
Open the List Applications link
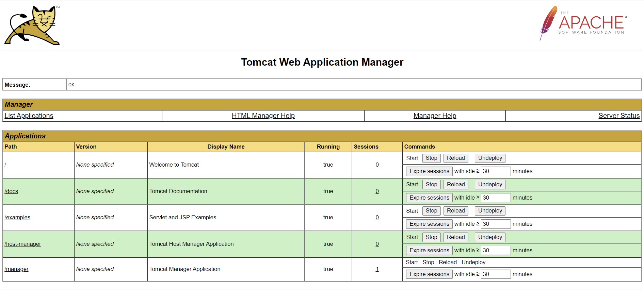29,116
